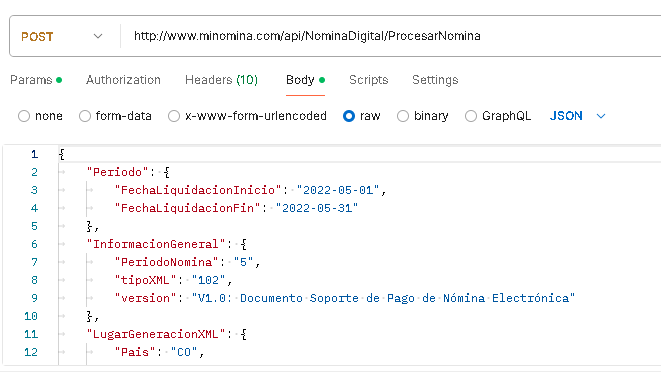Switch to the Scripts tab
Viewport: 661px width, 376px height.
[368, 80]
